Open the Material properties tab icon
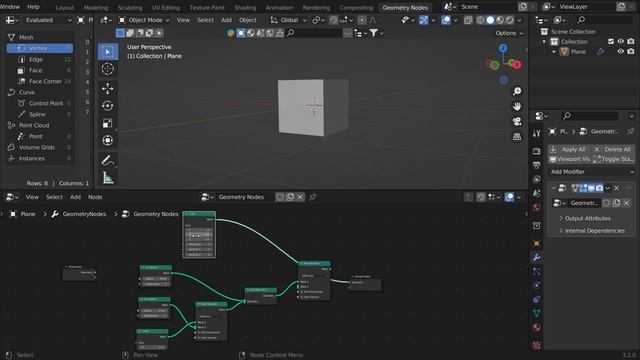 tap(537, 327)
